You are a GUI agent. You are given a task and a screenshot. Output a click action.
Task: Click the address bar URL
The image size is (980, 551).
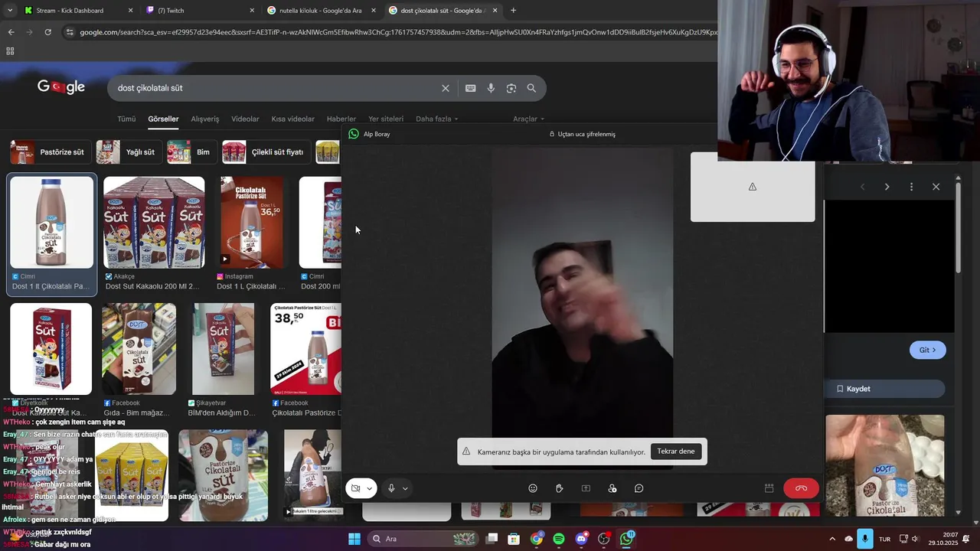coord(398,32)
